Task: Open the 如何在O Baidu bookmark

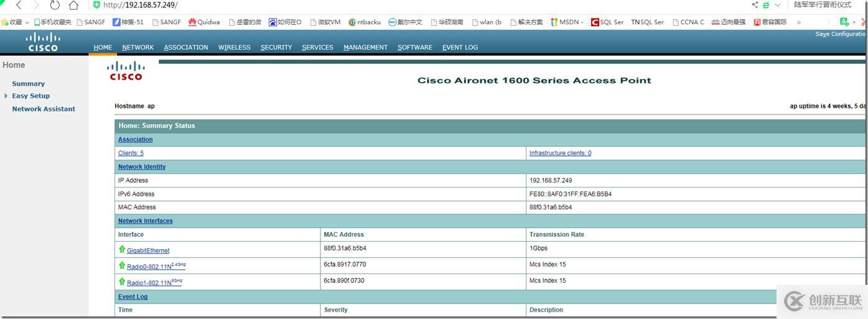Action: pos(285,22)
